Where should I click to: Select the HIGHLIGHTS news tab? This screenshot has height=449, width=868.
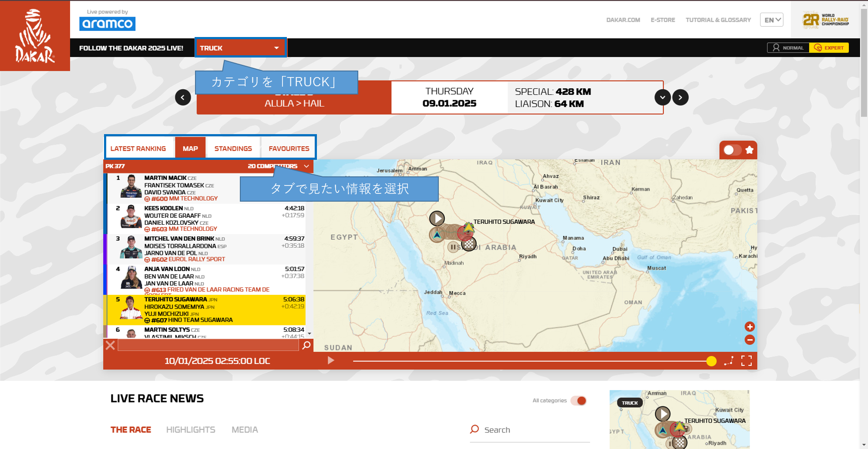point(191,430)
